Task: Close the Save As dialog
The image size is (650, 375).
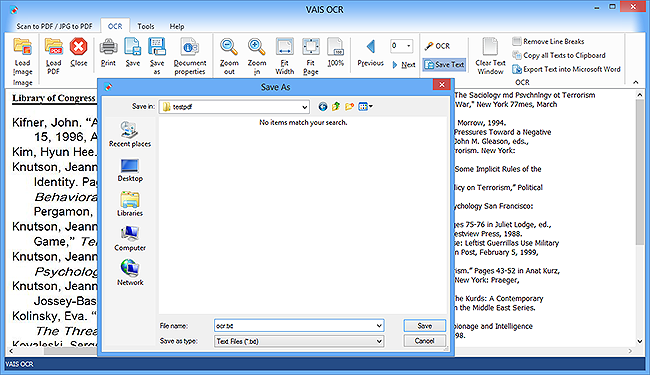Action: click(442, 85)
